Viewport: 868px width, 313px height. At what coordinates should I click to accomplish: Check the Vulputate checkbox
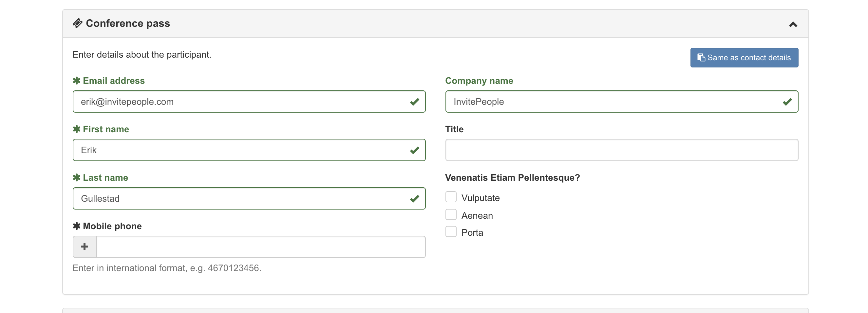pyautogui.click(x=451, y=197)
